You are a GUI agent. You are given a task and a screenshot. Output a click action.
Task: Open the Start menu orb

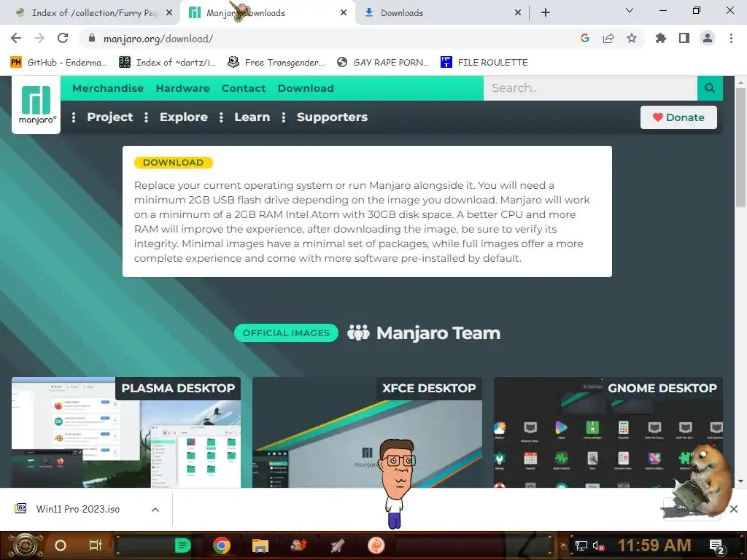[x=24, y=545]
